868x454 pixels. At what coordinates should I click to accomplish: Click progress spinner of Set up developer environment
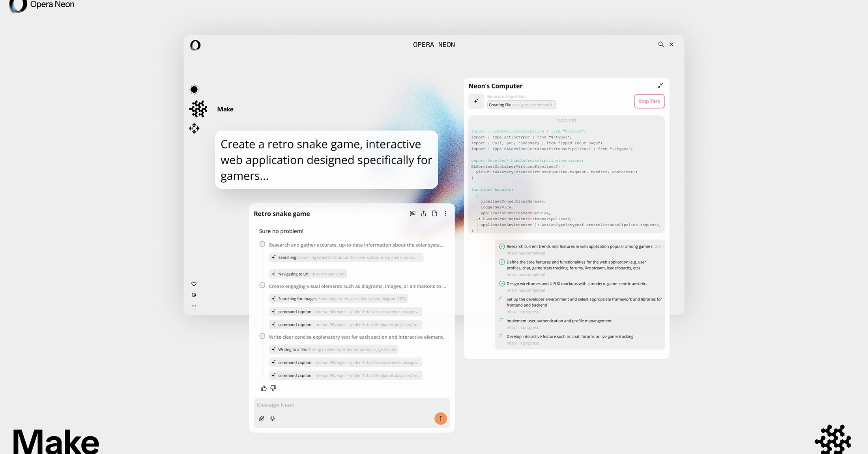click(x=501, y=299)
